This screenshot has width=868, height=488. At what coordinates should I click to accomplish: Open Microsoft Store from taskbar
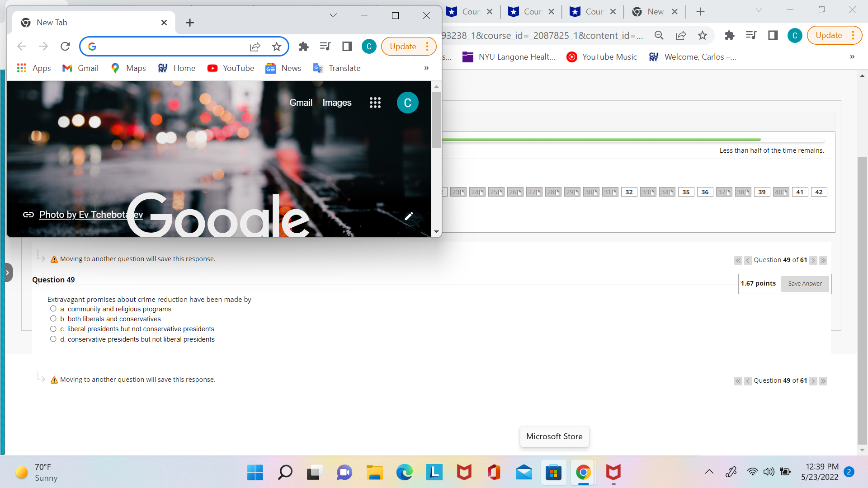click(x=553, y=473)
